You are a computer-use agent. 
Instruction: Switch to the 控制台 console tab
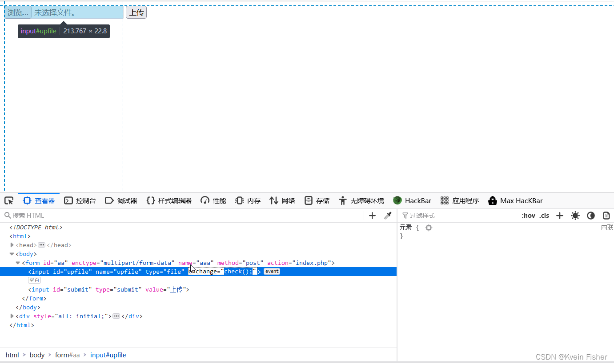(x=80, y=200)
